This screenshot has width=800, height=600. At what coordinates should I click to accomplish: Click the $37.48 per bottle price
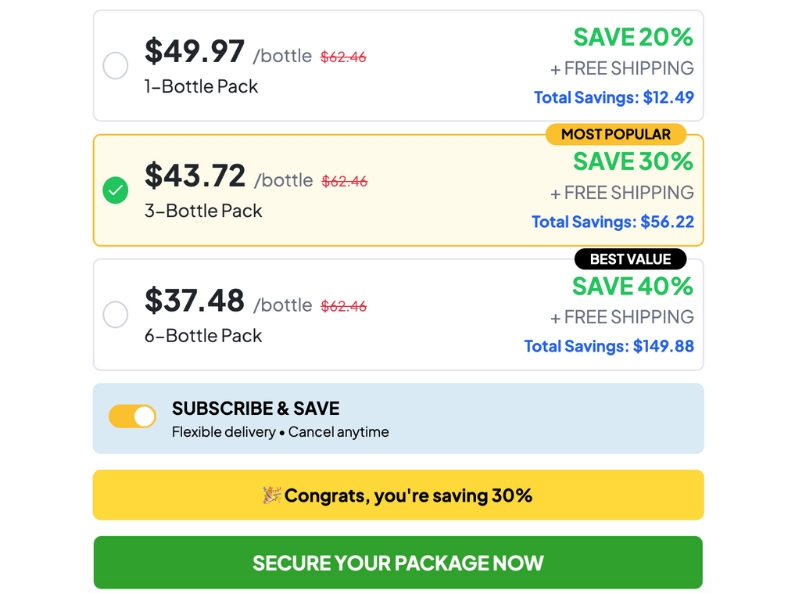coord(195,300)
